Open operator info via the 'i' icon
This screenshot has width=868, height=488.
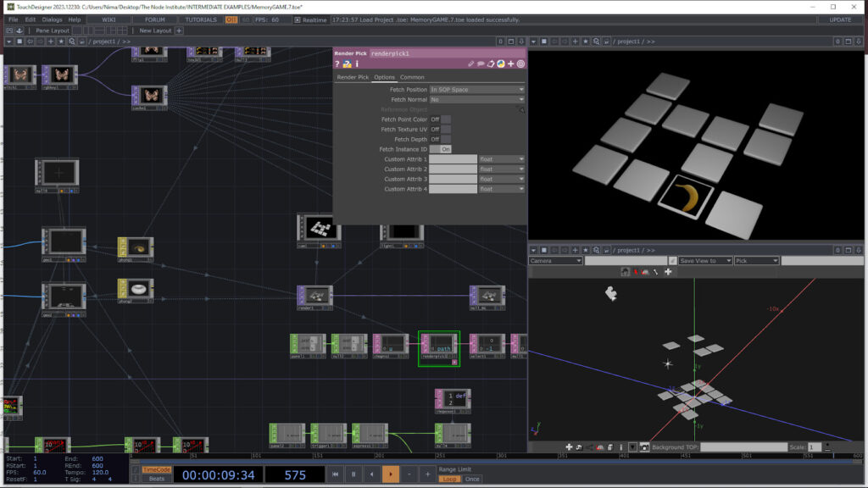357,64
